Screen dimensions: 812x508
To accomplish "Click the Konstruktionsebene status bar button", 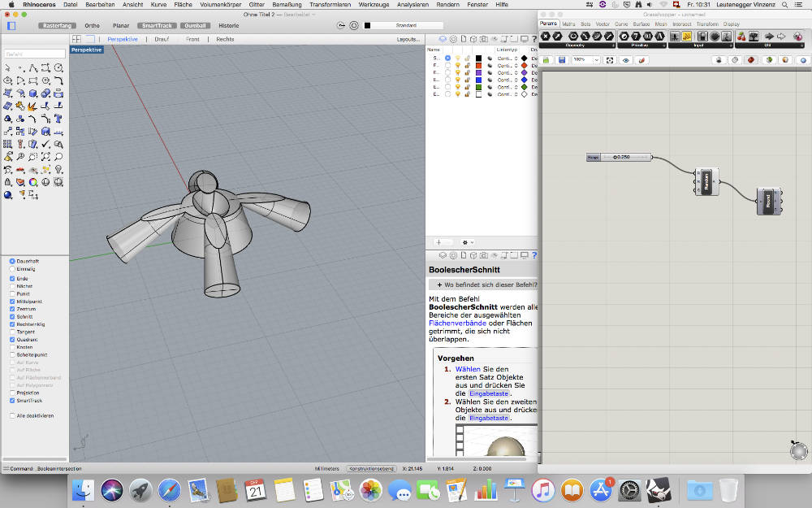I will click(371, 469).
